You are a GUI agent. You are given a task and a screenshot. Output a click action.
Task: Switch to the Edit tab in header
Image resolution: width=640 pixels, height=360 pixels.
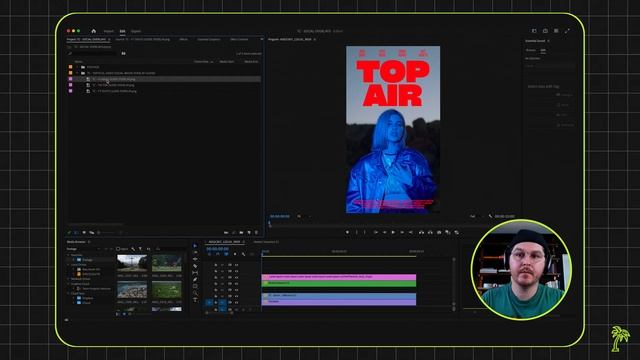[122, 31]
